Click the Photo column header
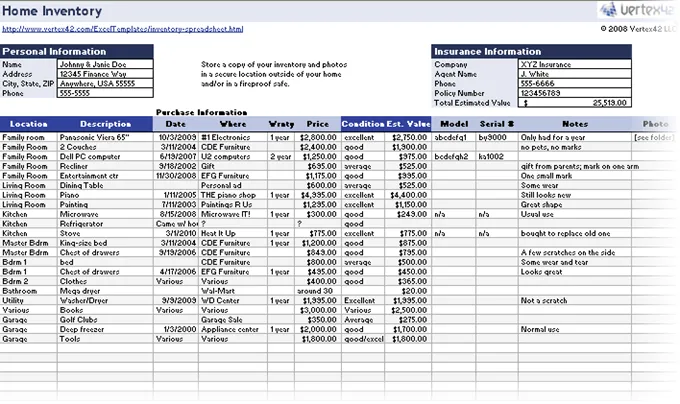Image resolution: width=680 pixels, height=404 pixels. pyautogui.click(x=655, y=124)
